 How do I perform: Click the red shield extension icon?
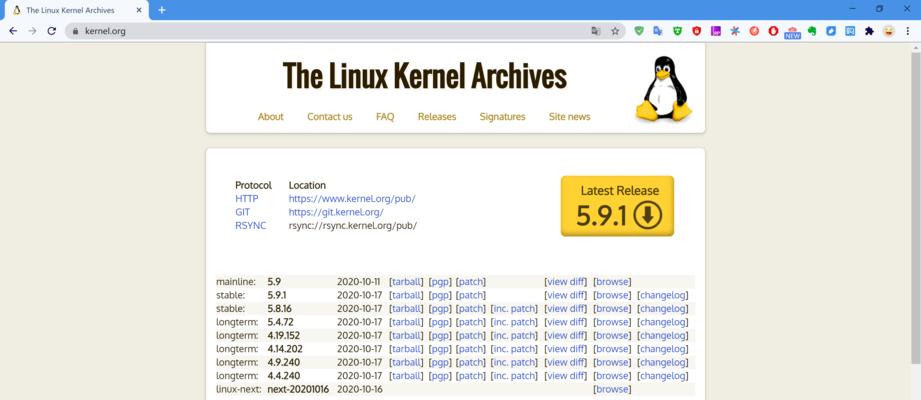click(x=697, y=31)
